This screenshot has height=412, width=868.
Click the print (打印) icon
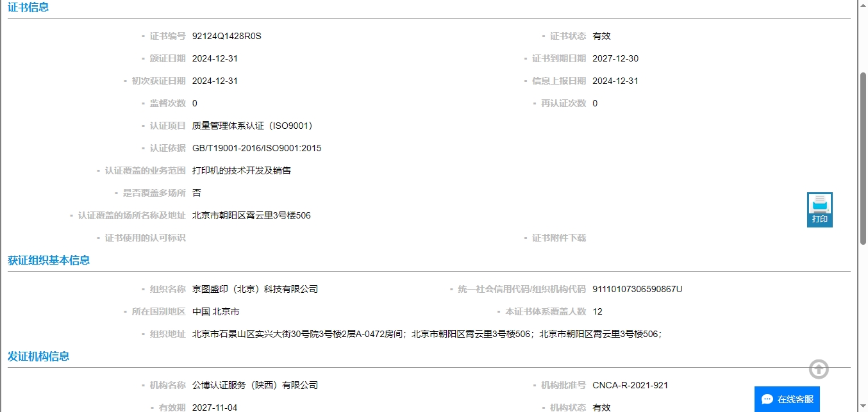(819, 210)
